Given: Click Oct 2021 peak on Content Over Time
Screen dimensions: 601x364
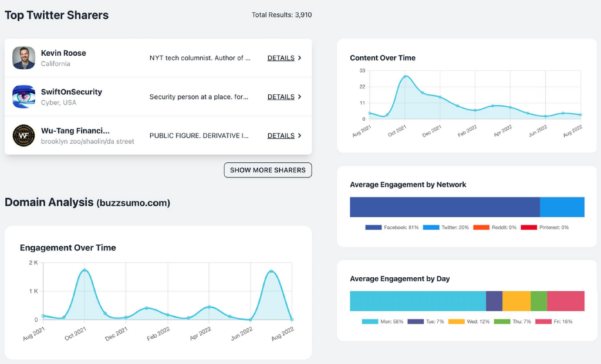Looking at the screenshot, I should point(405,76).
